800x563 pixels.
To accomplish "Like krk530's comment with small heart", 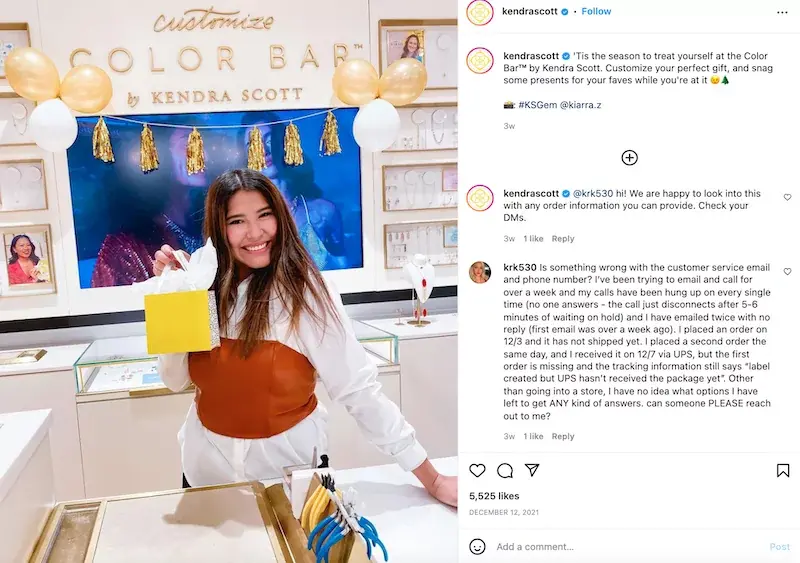I will pos(787,272).
